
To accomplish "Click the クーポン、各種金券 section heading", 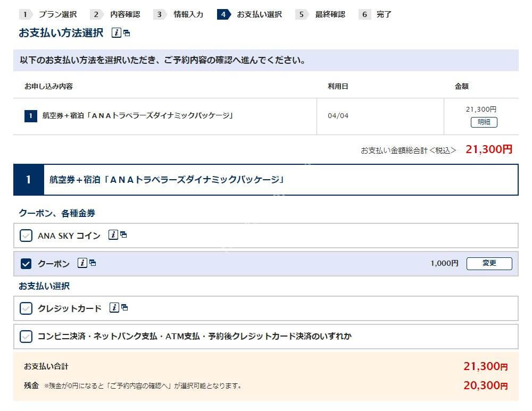I will [x=57, y=213].
